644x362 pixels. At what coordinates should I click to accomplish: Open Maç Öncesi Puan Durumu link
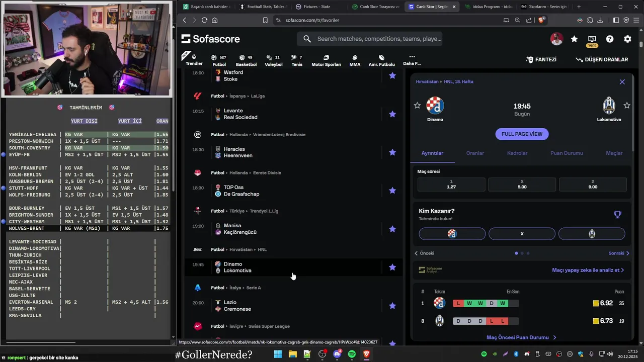(x=521, y=337)
